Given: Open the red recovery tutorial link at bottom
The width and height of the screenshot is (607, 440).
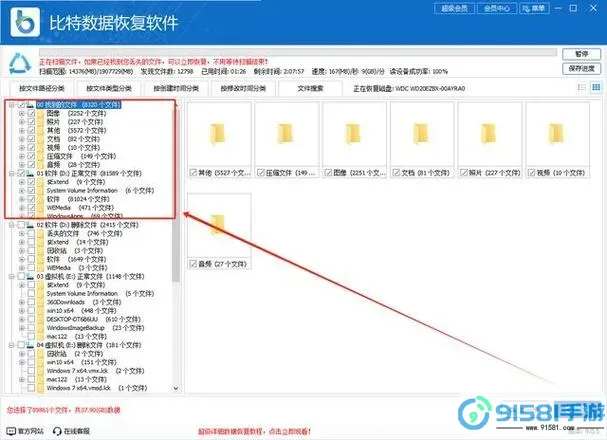Looking at the screenshot, I should 254,431.
